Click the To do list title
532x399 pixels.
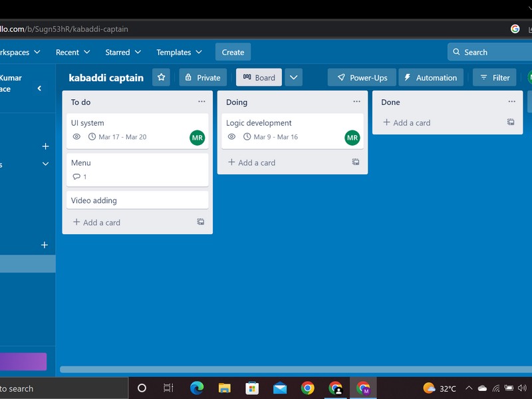coord(80,102)
